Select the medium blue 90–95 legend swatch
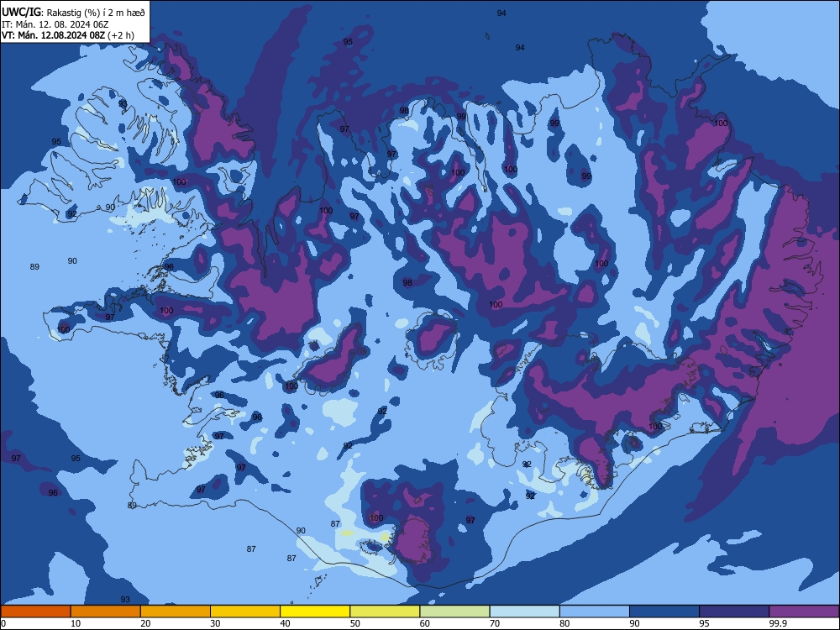 coord(664,612)
